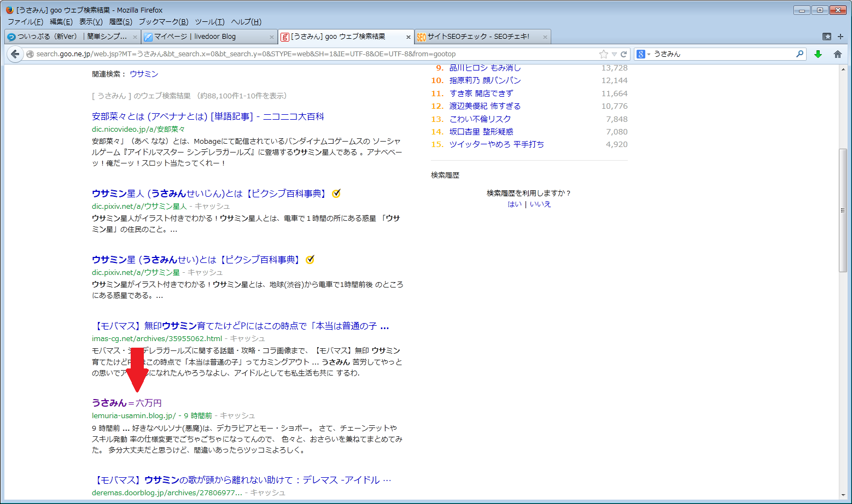Choose いいえ for search history

tap(540, 204)
